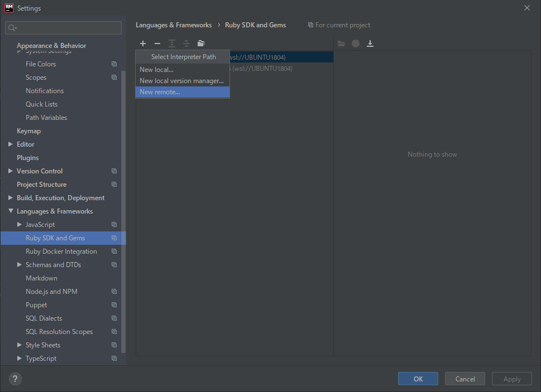
Task: Click project-level icon beside Node.js and NPM
Action: click(x=114, y=292)
